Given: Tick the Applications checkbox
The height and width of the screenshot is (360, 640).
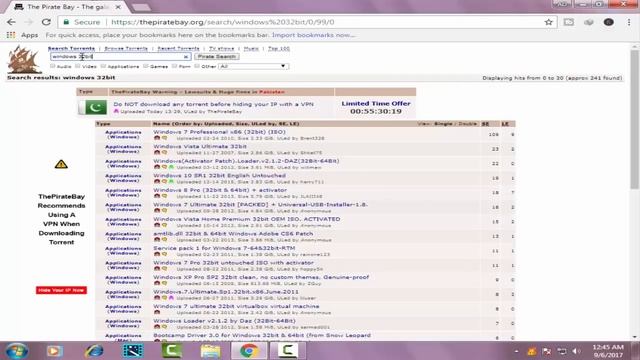Looking at the screenshot, I should (103, 66).
